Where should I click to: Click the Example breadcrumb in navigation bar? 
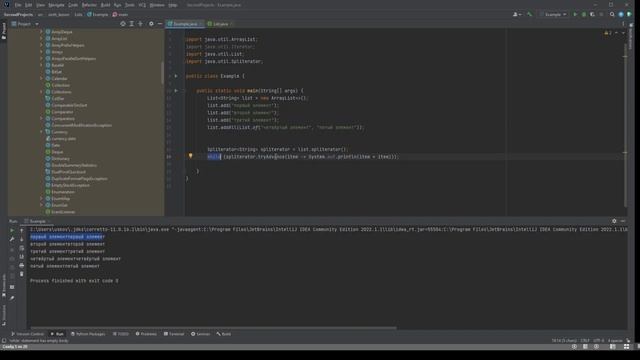click(x=98, y=14)
